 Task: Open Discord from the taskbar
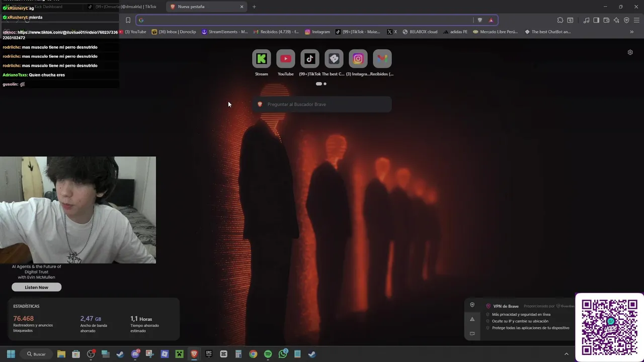pyautogui.click(x=135, y=354)
